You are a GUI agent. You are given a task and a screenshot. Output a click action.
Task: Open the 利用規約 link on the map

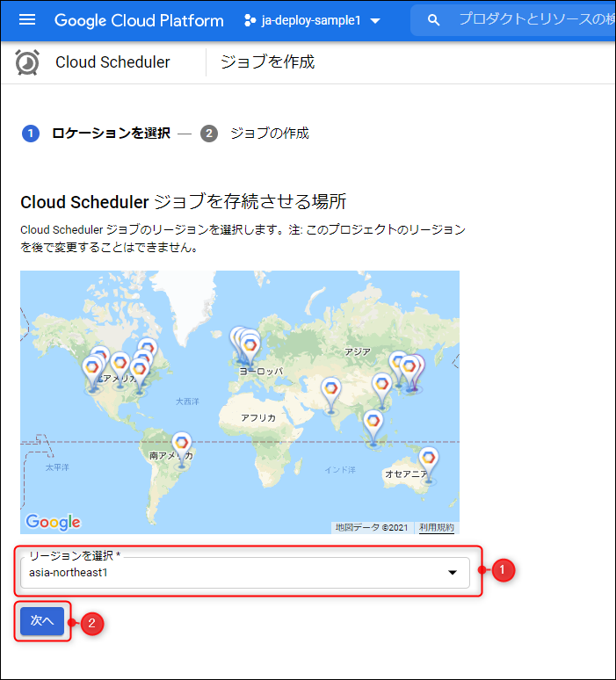click(437, 527)
